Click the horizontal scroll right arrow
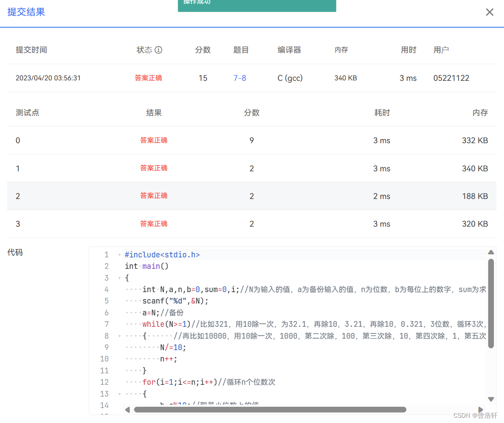The width and height of the screenshot is (504, 423). point(481,410)
